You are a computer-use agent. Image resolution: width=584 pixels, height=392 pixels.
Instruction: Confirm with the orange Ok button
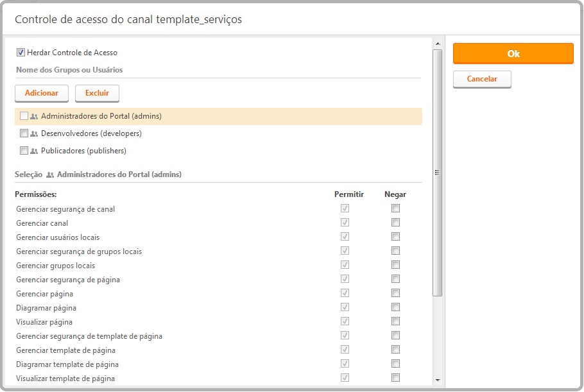tap(513, 54)
